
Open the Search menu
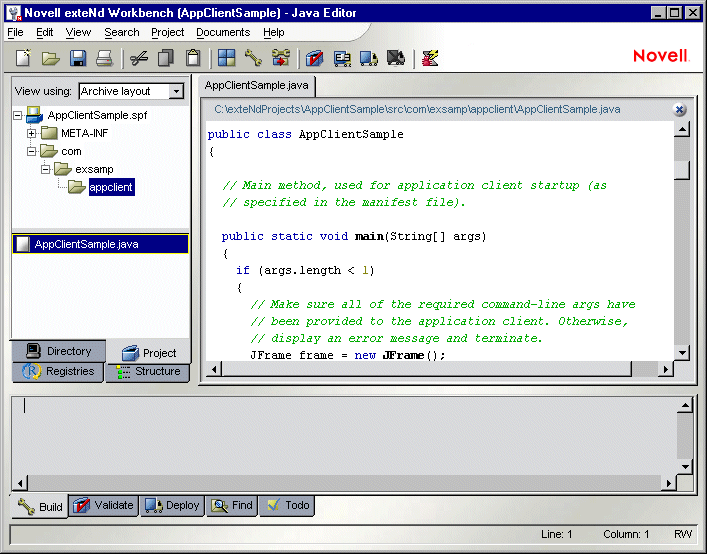click(122, 32)
